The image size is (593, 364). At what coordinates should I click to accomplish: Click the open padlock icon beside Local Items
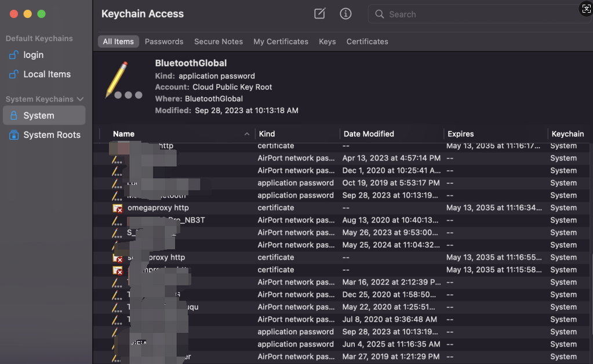[13, 74]
